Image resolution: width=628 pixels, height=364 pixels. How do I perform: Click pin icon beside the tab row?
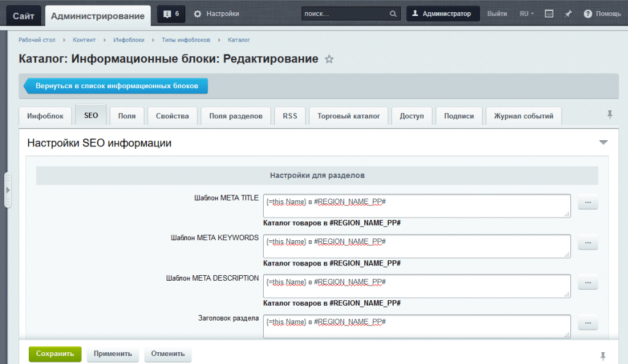point(609,115)
